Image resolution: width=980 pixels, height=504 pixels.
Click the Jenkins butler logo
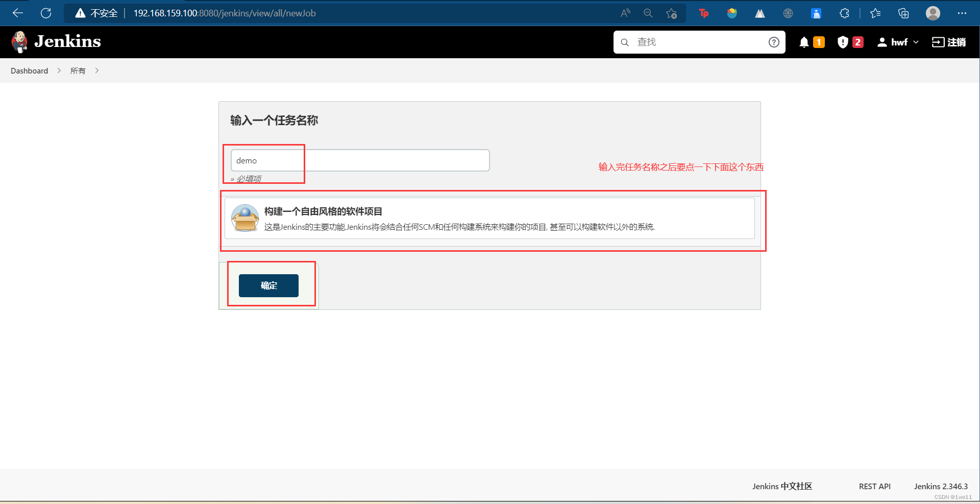click(x=20, y=42)
